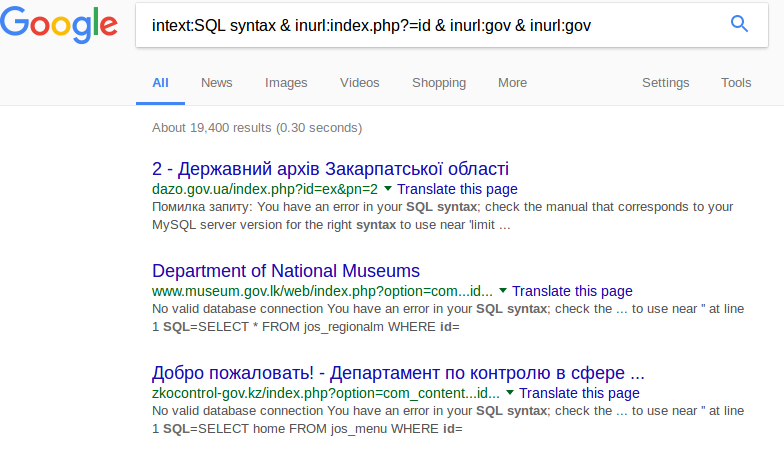Click the zkocontrol-gov.kz result URL
Image resolution: width=784 pixels, height=458 pixels.
coord(326,393)
